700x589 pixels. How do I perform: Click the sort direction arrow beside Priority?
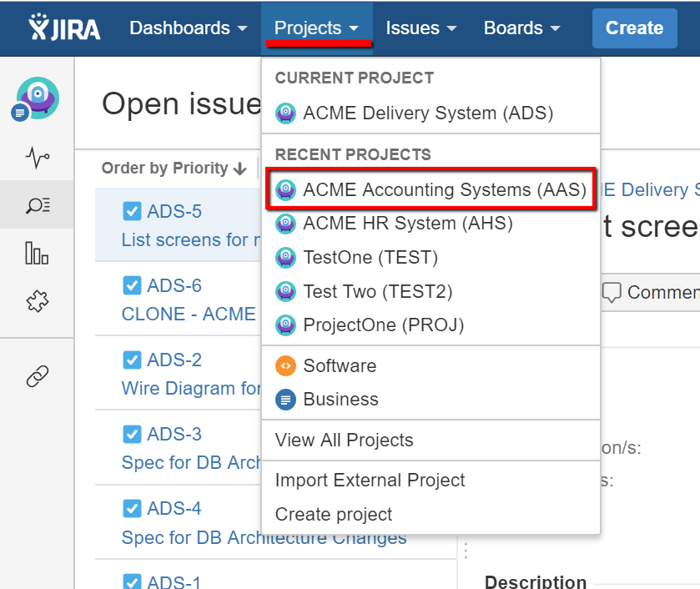[x=240, y=169]
